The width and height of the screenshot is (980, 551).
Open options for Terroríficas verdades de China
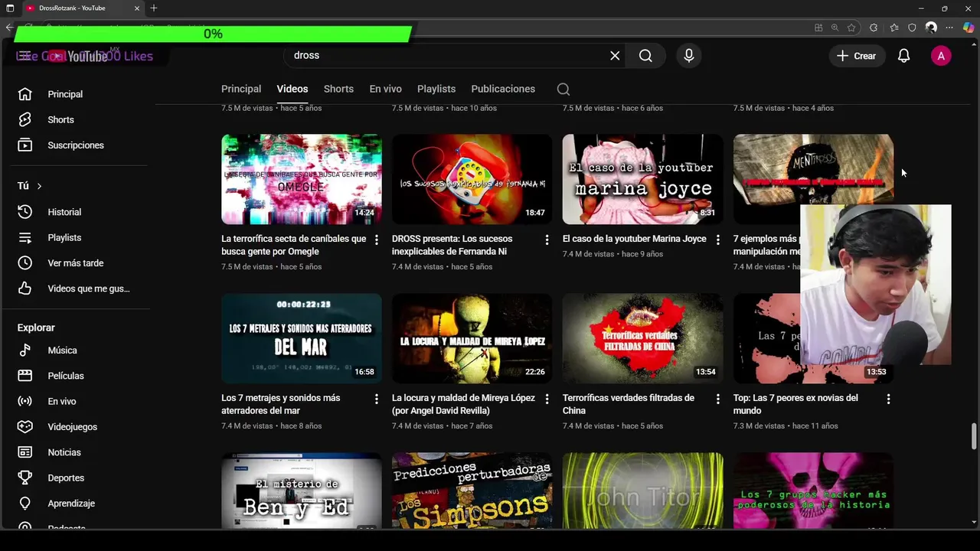pos(717,399)
